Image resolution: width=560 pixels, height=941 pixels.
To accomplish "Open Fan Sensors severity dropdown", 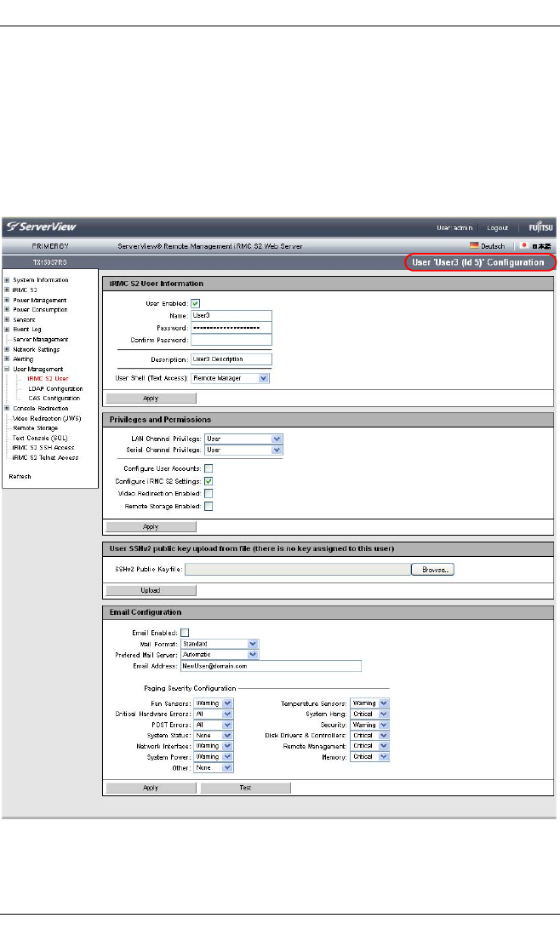I will pos(214,703).
